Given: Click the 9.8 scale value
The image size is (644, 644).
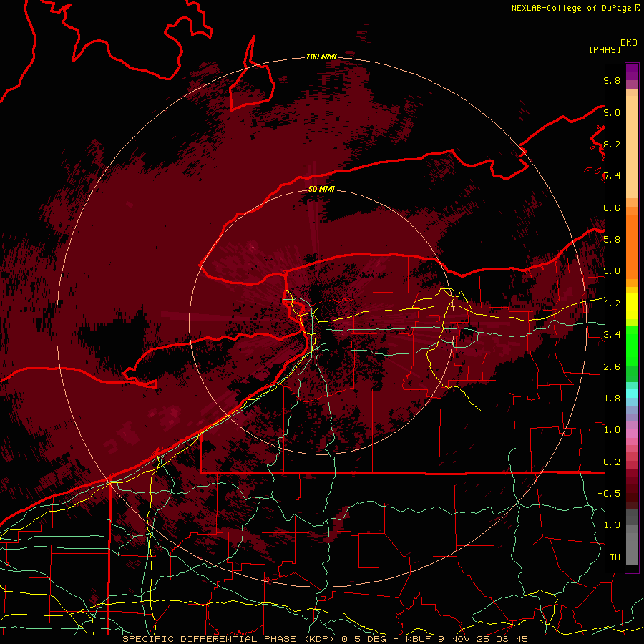Looking at the screenshot, I should 612,81.
